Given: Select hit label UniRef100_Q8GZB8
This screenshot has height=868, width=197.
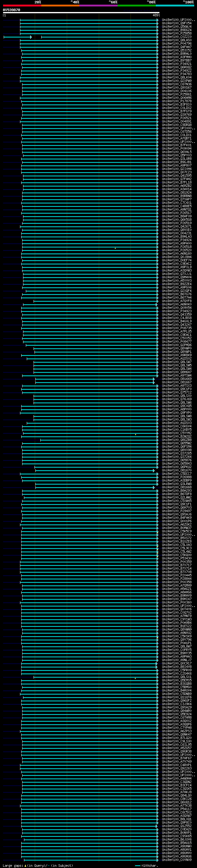Looking at the screenshot, I should (176, 440).
